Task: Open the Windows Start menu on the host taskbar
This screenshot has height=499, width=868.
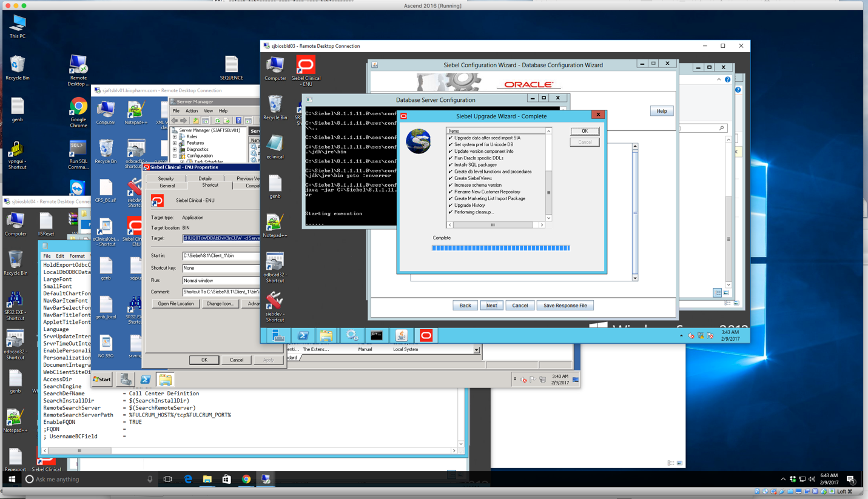Action: pos(12,480)
